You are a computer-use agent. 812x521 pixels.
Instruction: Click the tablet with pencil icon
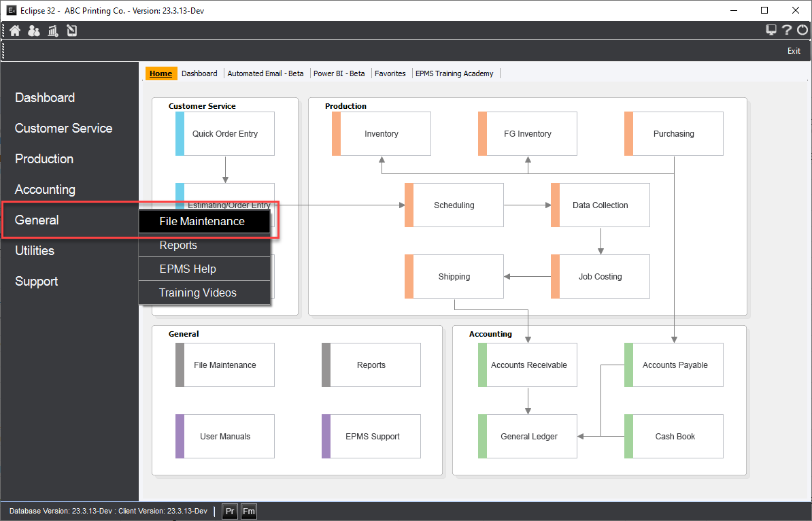pos(71,31)
